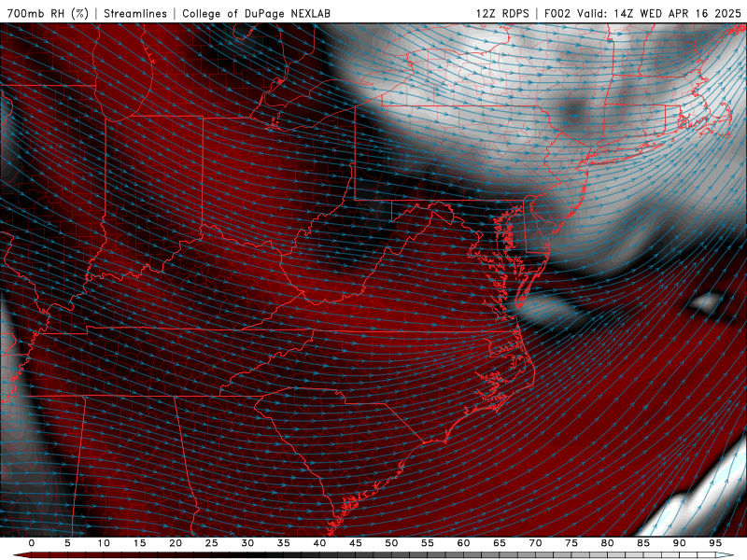Click the 70 label on the colorbar
Screen dimensions: 747x560
(535, 543)
